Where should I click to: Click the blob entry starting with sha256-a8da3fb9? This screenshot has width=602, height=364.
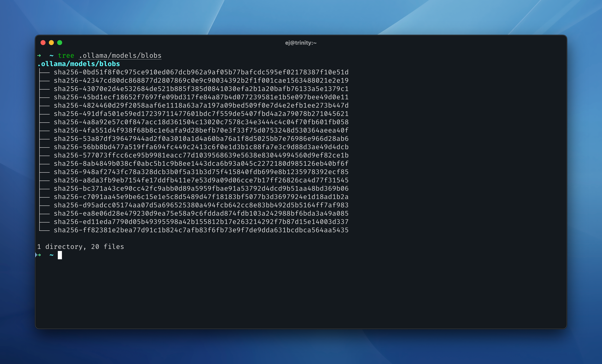point(201,180)
